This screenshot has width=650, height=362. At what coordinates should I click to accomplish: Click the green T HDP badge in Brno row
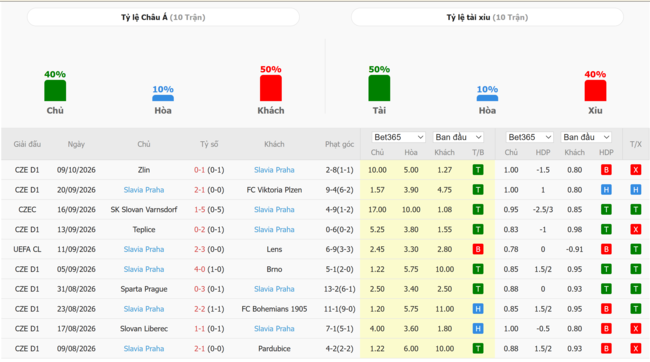pos(606,269)
